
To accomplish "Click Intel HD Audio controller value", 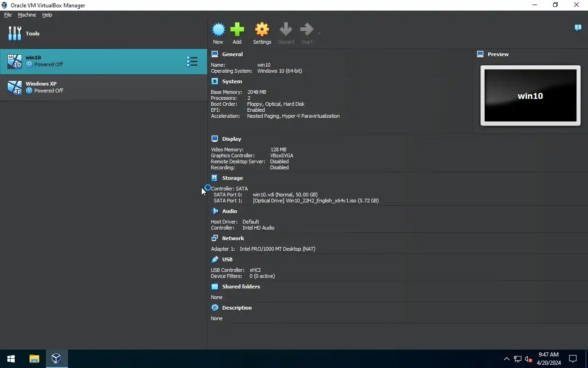I will tap(258, 228).
